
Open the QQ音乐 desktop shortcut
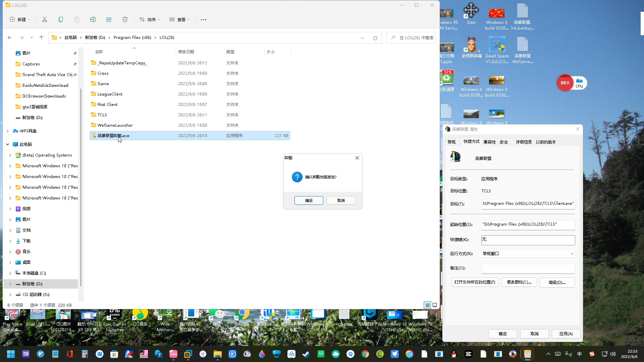(140, 318)
